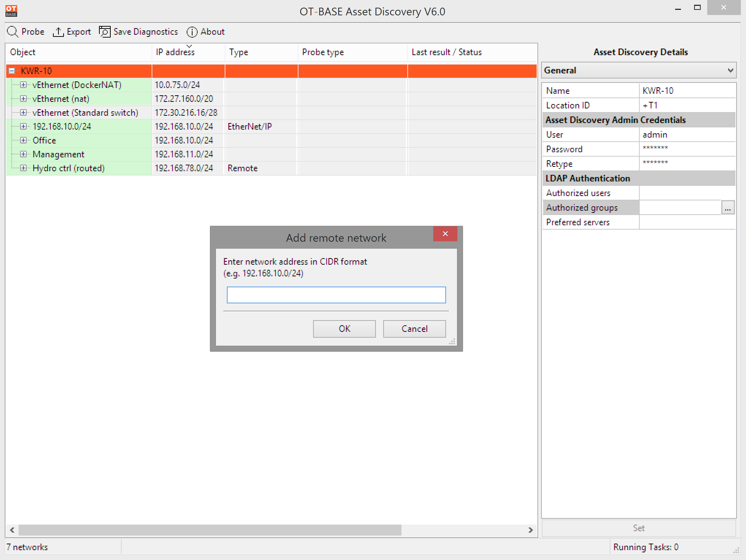Click the Authorized users value field
Image resolution: width=746 pixels, height=560 pixels.
click(x=687, y=193)
